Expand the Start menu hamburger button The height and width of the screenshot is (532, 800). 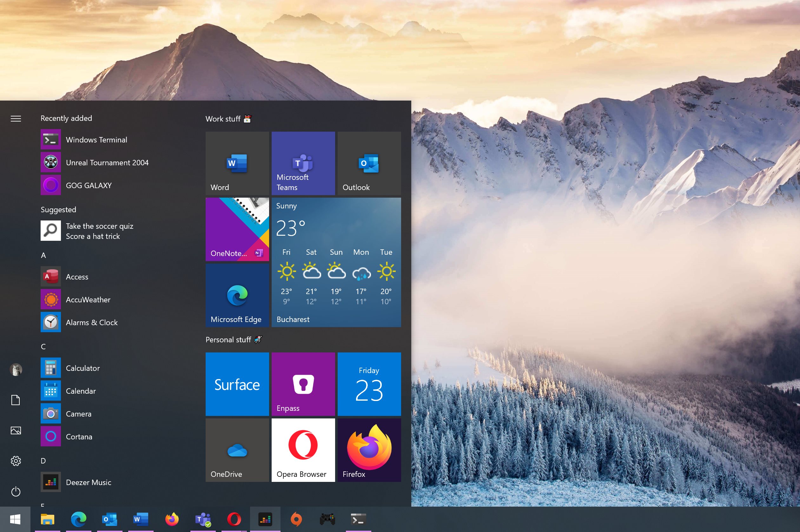tap(16, 118)
